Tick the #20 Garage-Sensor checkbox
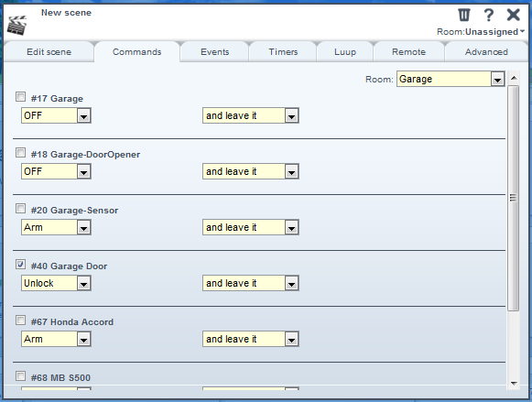The image size is (532, 402). pos(20,208)
